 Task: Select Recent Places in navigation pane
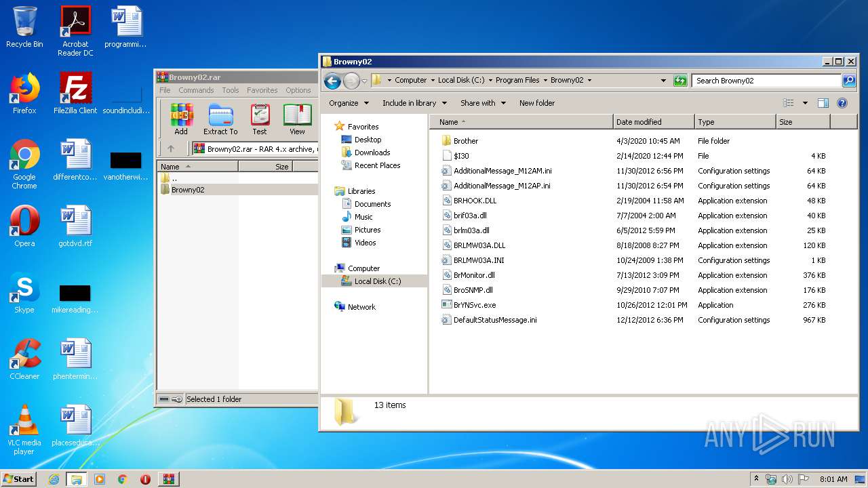(x=377, y=165)
